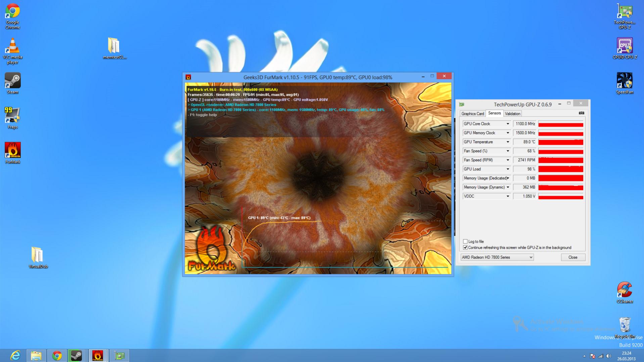This screenshot has height=362, width=644.
Task: Click the 1500.0 MHz memory clock value
Action: (524, 133)
